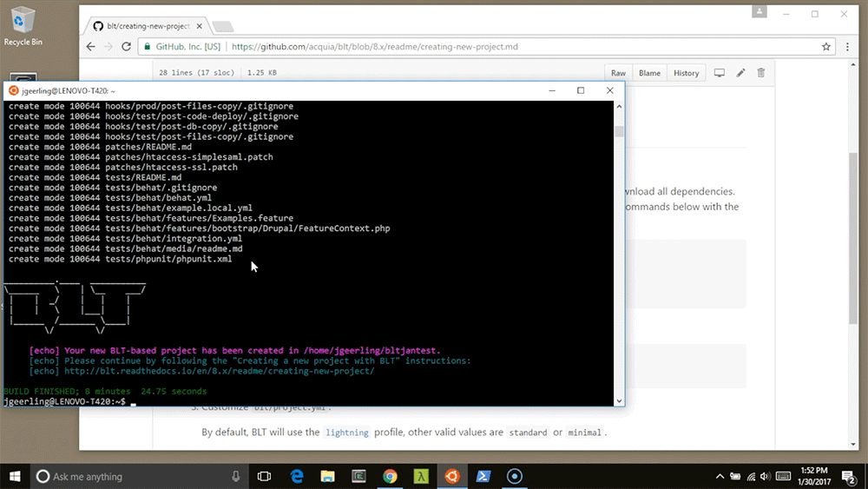Click the BUILD FINISHED status line
868x489 pixels.
click(x=105, y=391)
